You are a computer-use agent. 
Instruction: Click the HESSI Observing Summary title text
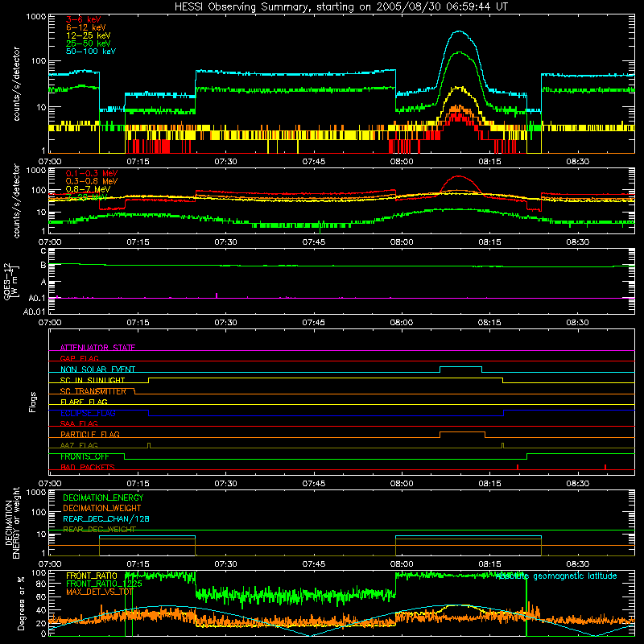coord(341,7)
